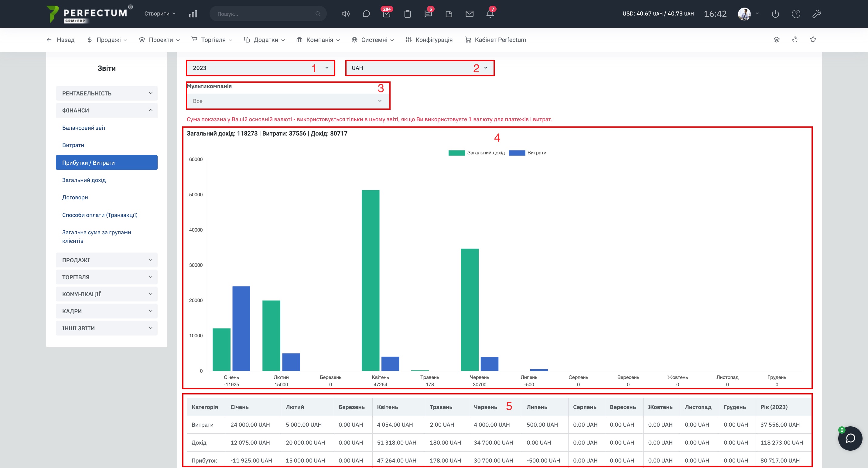Click the megaphone announcements icon

pyautogui.click(x=345, y=14)
